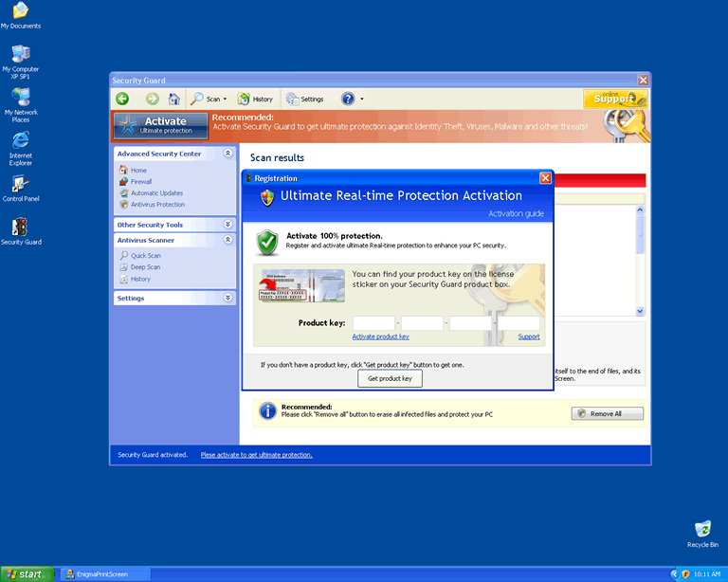Image resolution: width=728 pixels, height=582 pixels.
Task: Expand the Settings sidebar section
Action: click(227, 298)
